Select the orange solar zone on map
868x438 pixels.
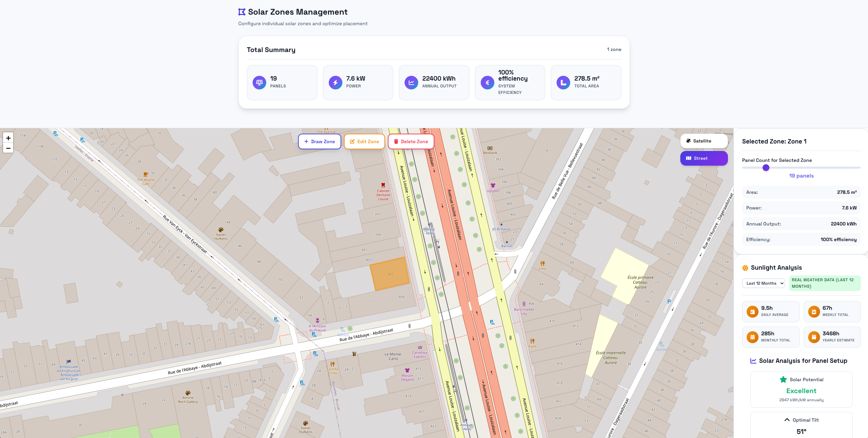tap(390, 274)
